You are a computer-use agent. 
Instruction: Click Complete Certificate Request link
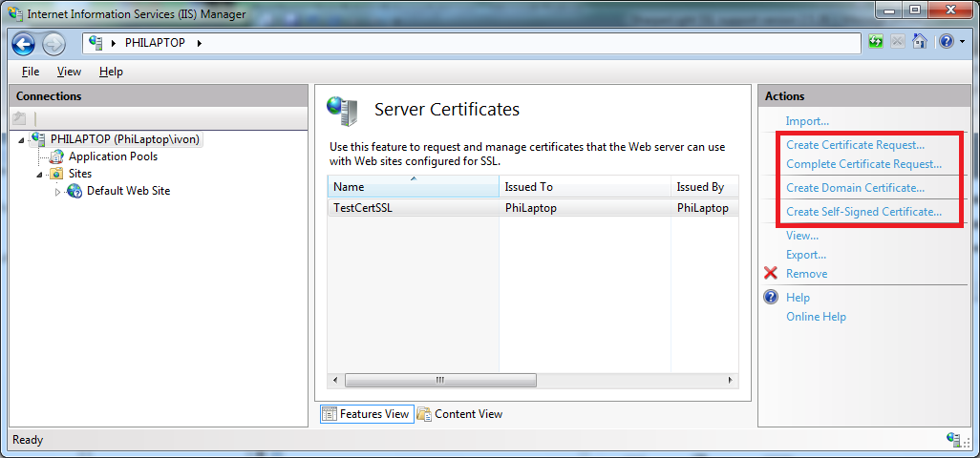863,164
